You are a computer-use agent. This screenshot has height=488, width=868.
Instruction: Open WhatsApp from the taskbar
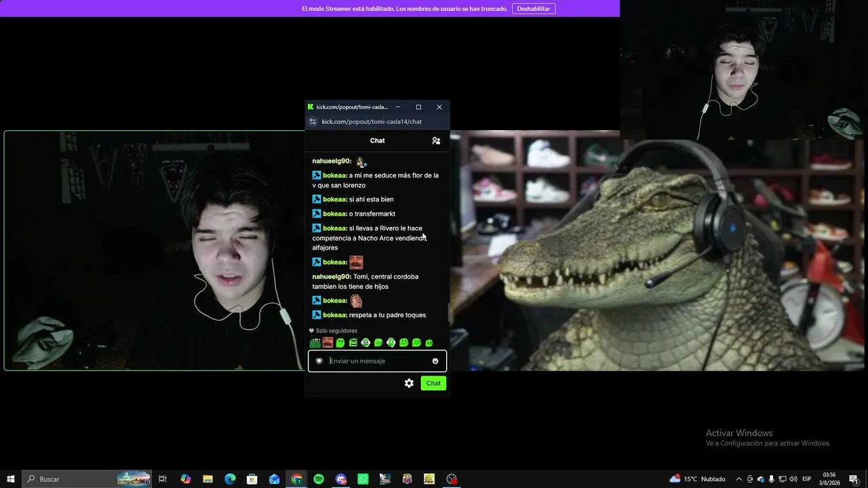pyautogui.click(x=363, y=479)
